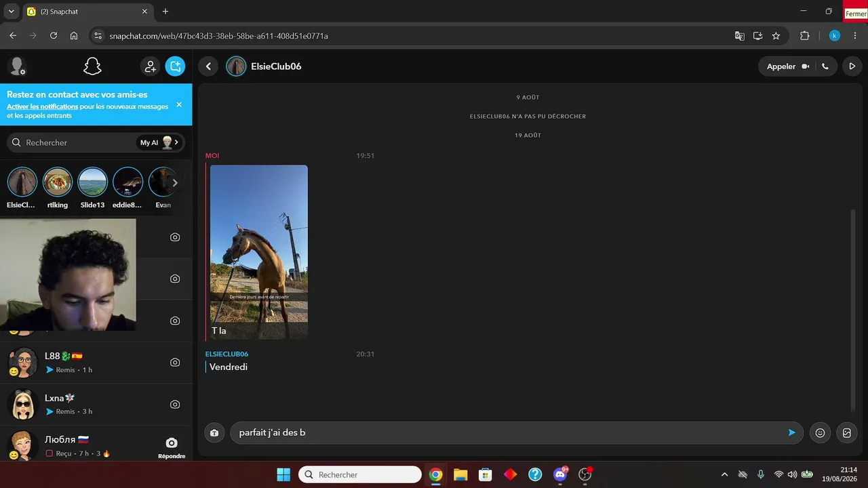Open the media gallery icon beside the emoji button
This screenshot has height=488, width=868.
pyautogui.click(x=847, y=432)
